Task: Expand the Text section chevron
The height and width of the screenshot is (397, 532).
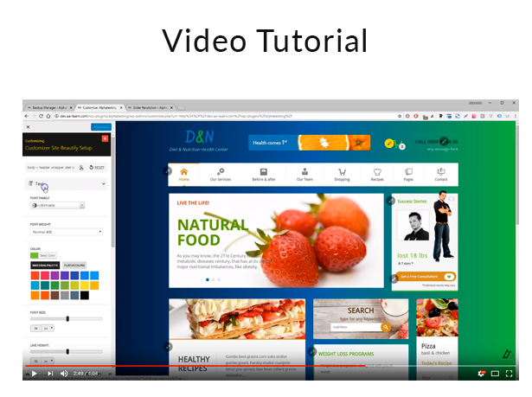Action: 104,183
